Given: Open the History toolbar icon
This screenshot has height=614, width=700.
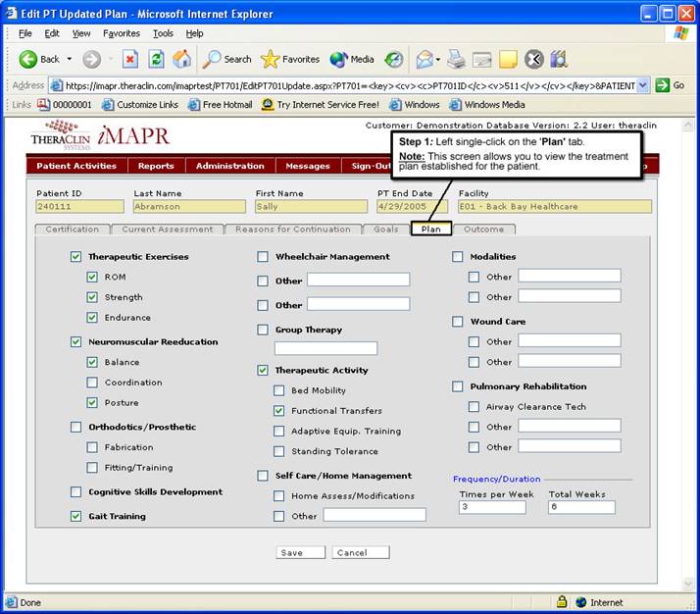Looking at the screenshot, I should [393, 59].
